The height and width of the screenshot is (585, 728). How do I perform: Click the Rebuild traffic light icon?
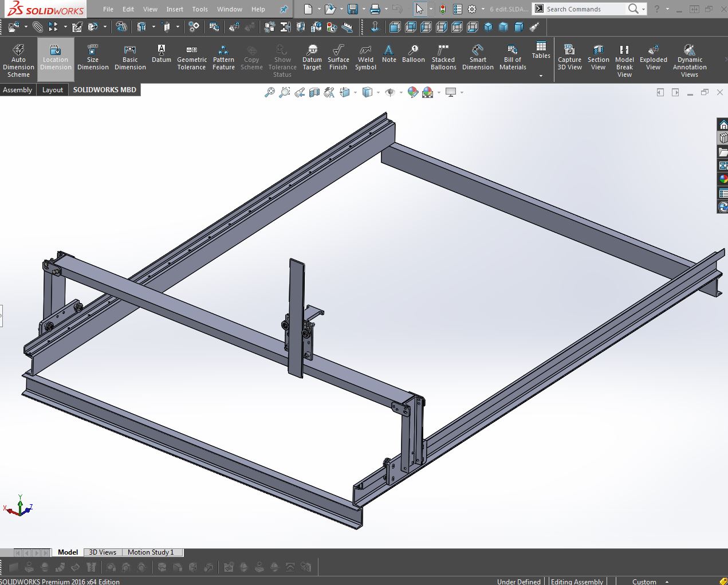pyautogui.click(x=443, y=9)
